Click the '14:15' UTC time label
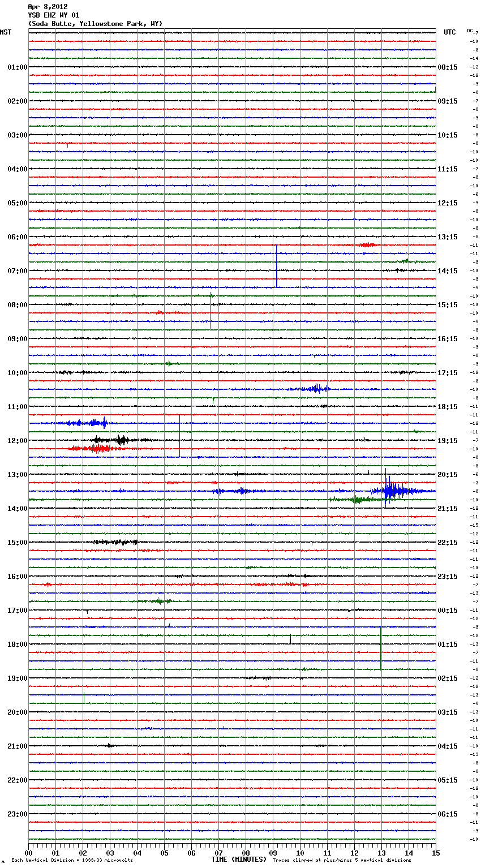Image resolution: width=481 pixels, height=868 pixels. 448,271
